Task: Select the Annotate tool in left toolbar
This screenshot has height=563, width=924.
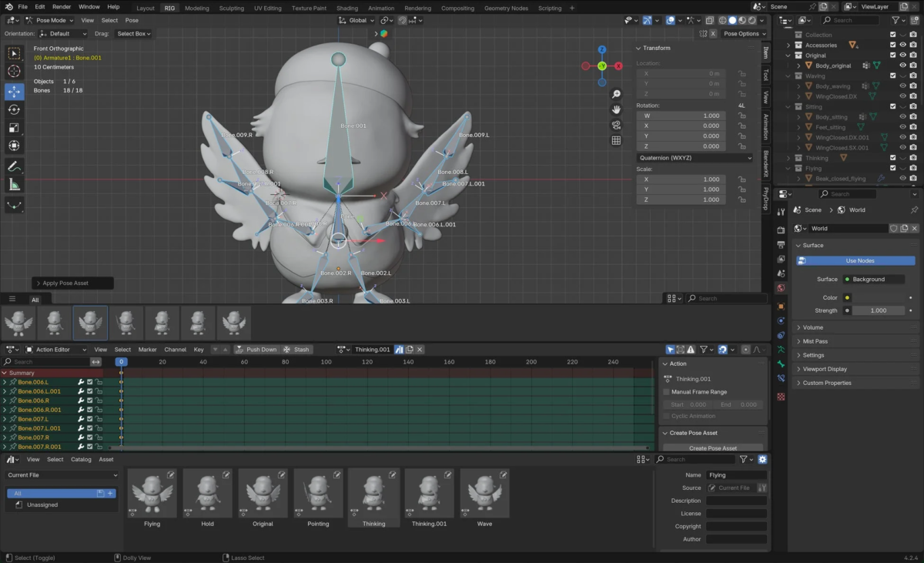Action: coord(14,166)
